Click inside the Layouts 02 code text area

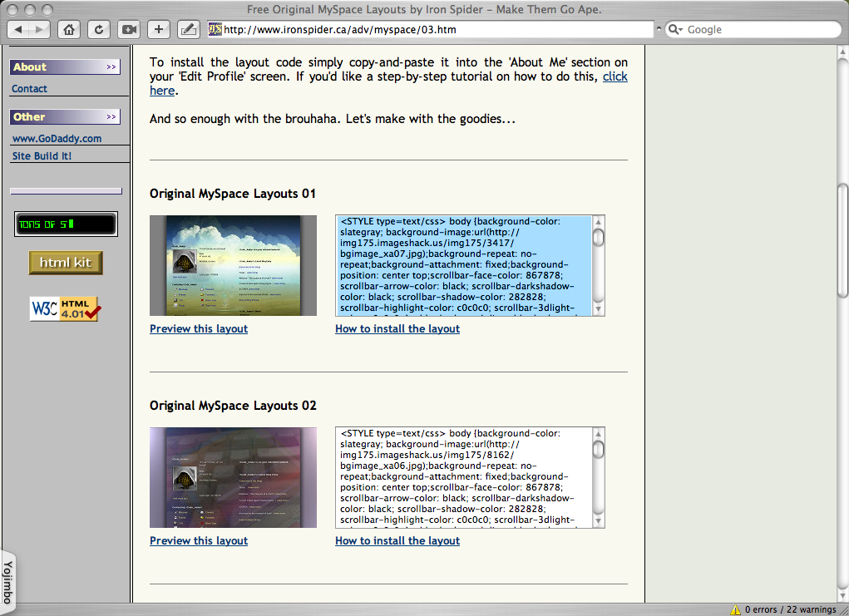click(463, 477)
